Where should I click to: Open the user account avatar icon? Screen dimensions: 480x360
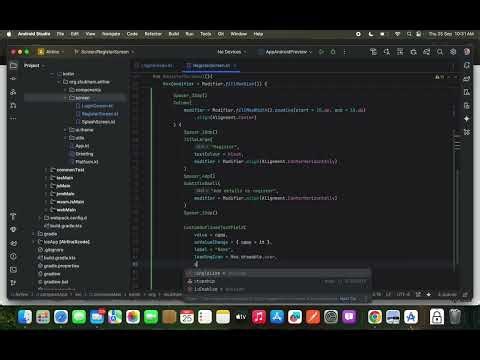(x=467, y=52)
